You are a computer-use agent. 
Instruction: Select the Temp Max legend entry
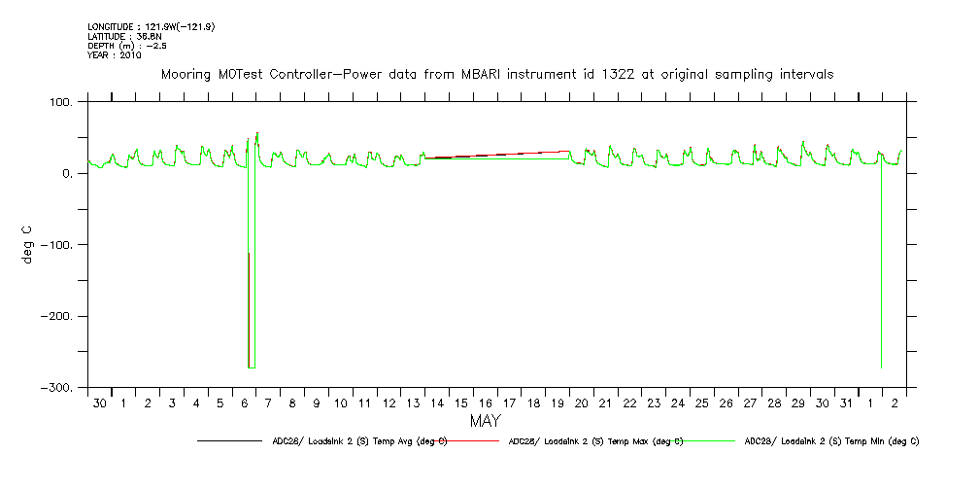tap(595, 440)
